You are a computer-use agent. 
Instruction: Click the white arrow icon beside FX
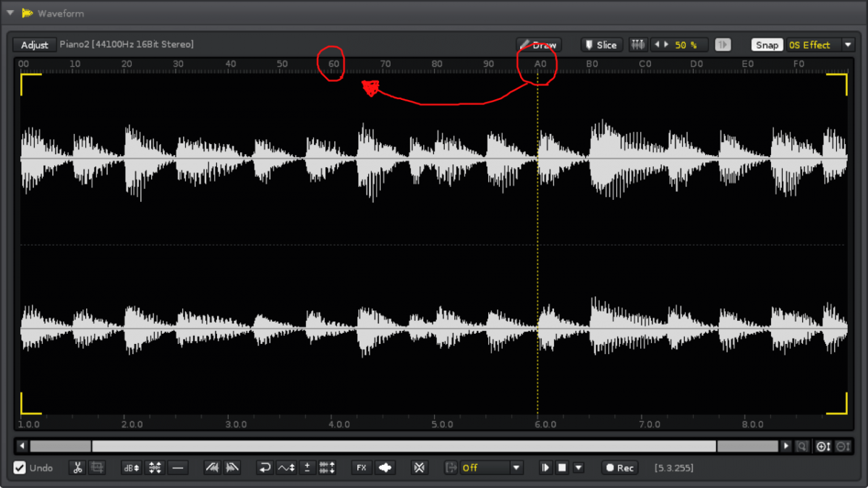[385, 468]
